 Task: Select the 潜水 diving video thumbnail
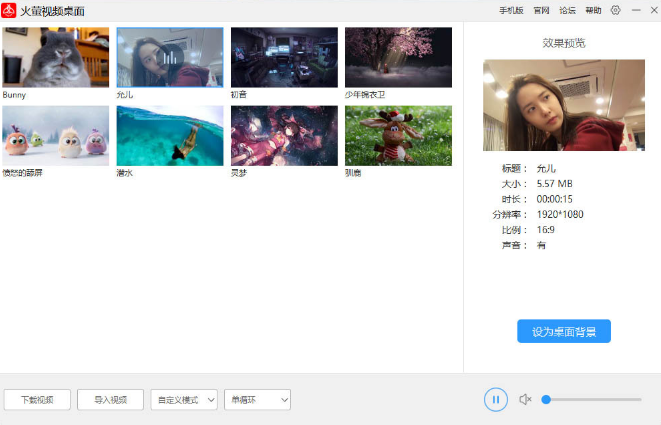170,135
